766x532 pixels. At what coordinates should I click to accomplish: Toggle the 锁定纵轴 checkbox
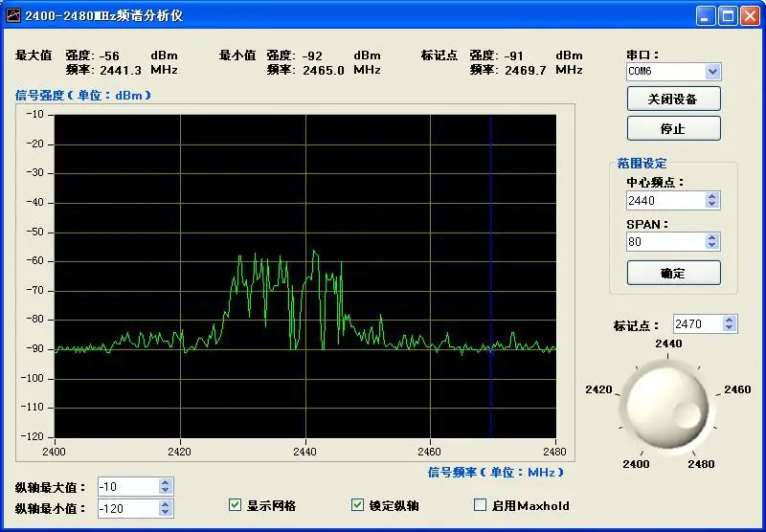pyautogui.click(x=357, y=504)
